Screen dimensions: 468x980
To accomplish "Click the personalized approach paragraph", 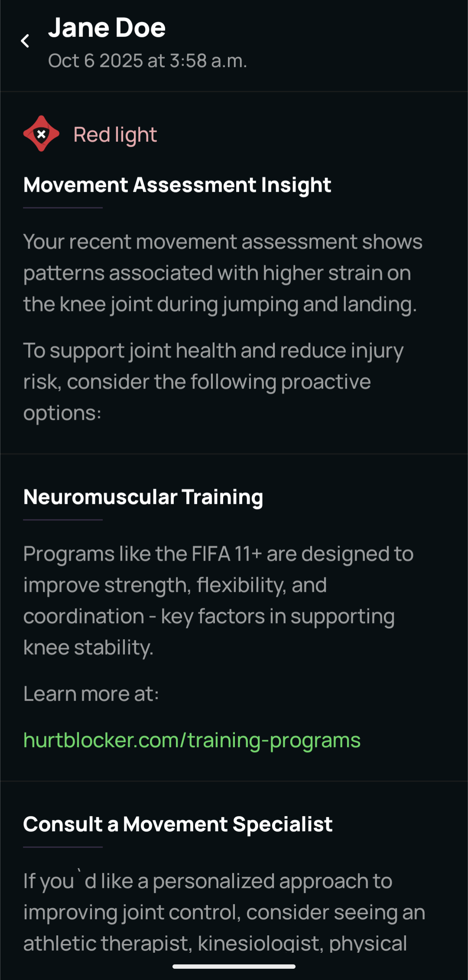I will (224, 912).
